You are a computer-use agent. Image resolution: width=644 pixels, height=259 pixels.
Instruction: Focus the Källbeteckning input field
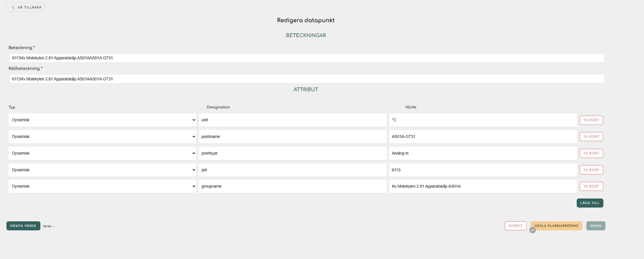coord(306,79)
